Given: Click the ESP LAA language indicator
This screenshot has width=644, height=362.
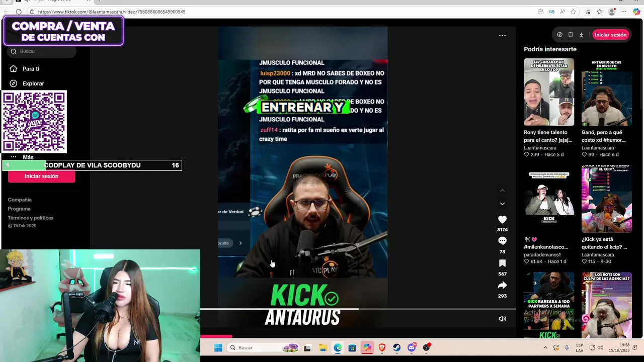Looking at the screenshot, I should [x=580, y=347].
